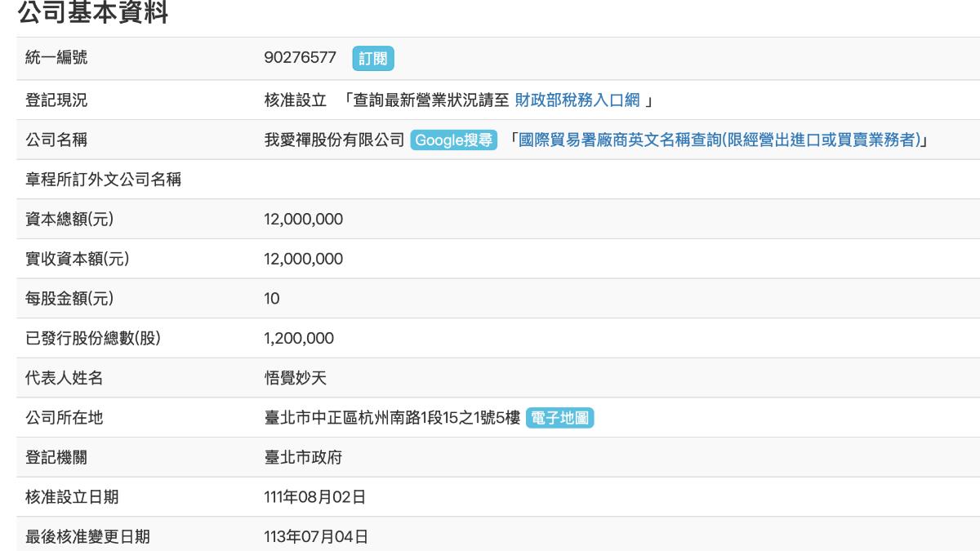980x551 pixels.
Task: Click the 臺北市政府 registration authority
Action: coord(303,458)
